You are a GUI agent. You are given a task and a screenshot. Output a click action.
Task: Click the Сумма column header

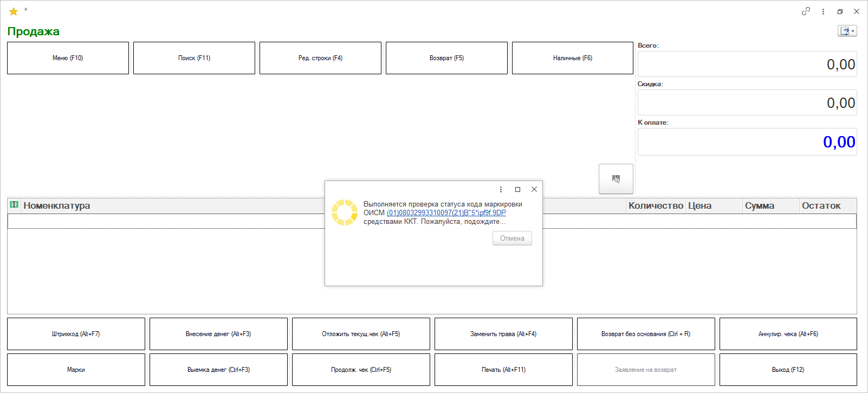(x=771, y=205)
